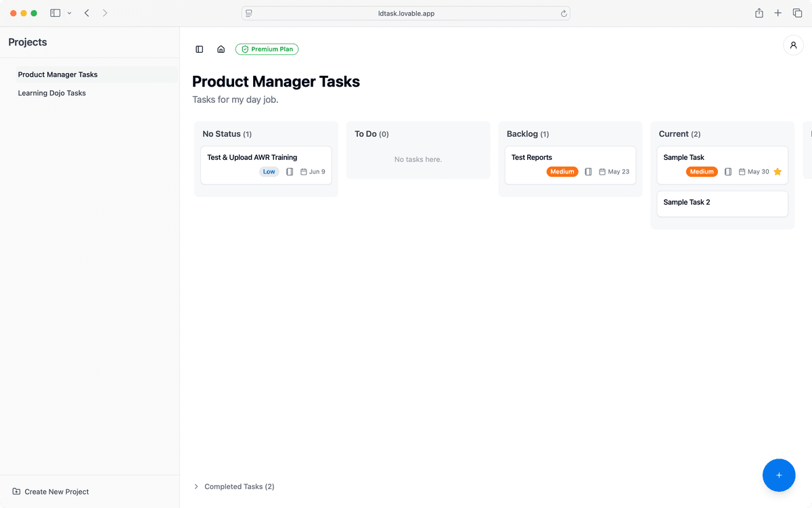The width and height of the screenshot is (812, 508).
Task: Toggle the star on Sample Task
Action: click(777, 172)
